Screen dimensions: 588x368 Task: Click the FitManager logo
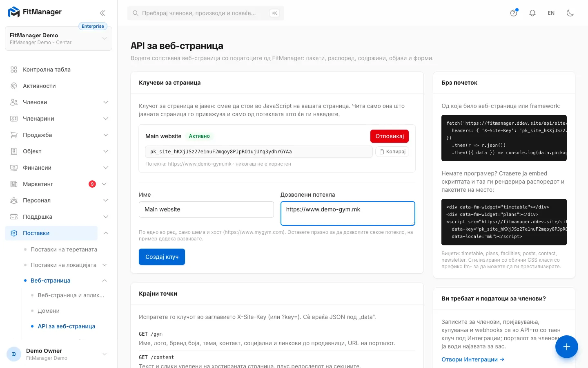tap(35, 12)
